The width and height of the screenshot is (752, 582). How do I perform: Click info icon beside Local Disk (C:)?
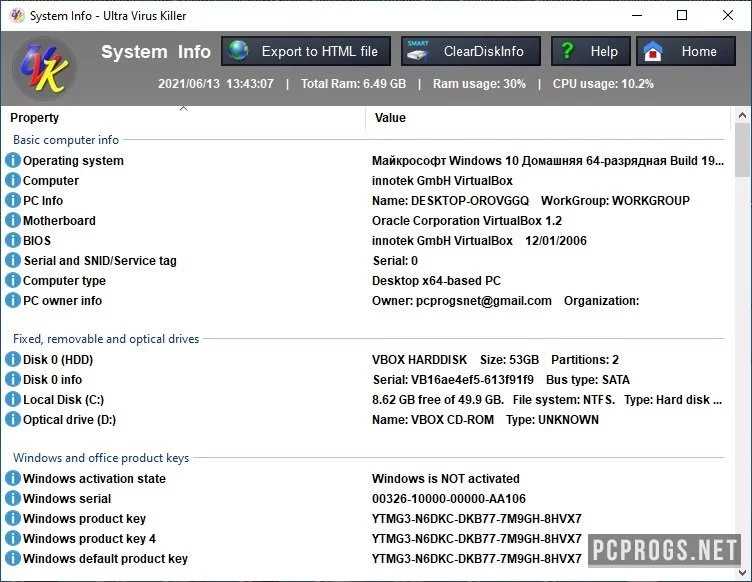pyautogui.click(x=13, y=399)
